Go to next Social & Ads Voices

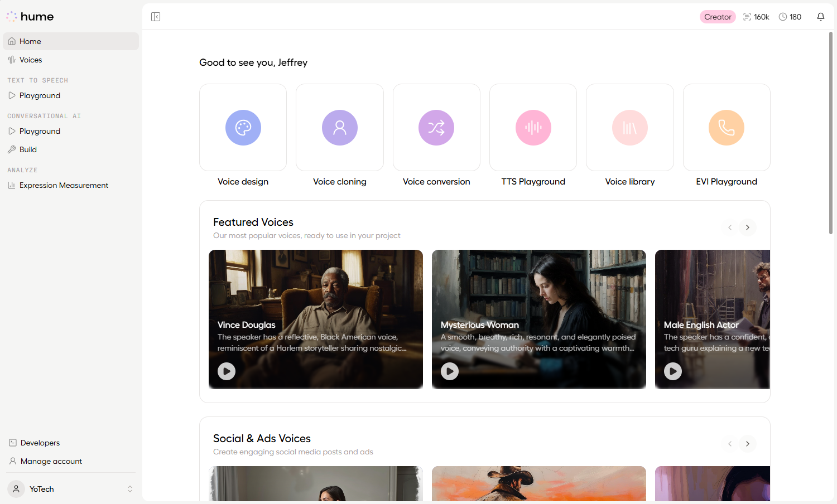coord(748,444)
